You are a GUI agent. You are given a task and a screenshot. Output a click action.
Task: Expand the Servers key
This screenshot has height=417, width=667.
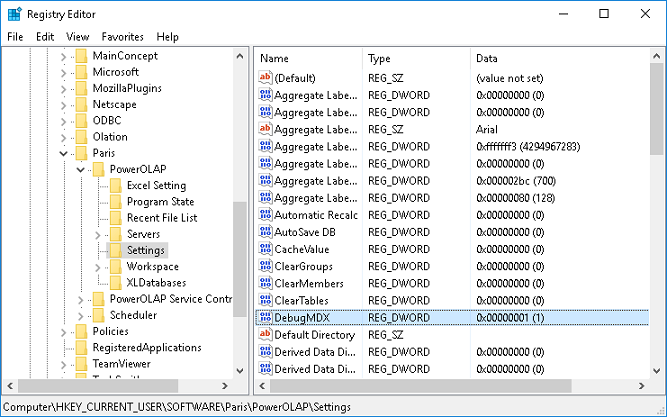click(x=97, y=235)
